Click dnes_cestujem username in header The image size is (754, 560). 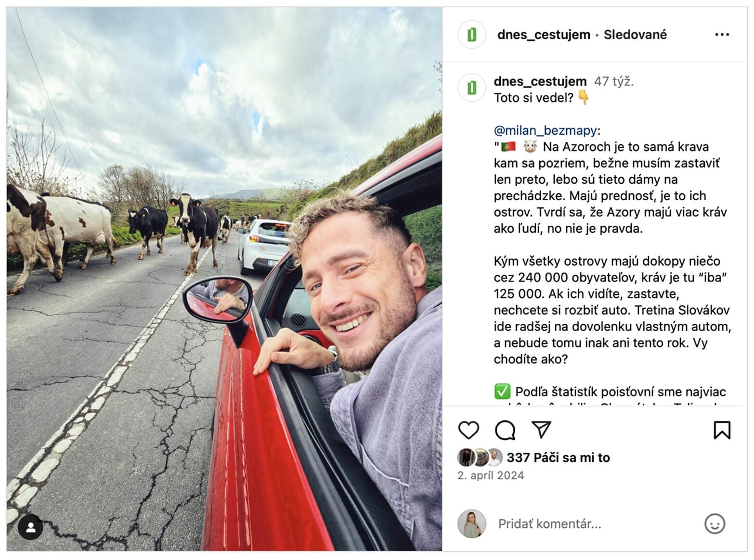click(544, 35)
